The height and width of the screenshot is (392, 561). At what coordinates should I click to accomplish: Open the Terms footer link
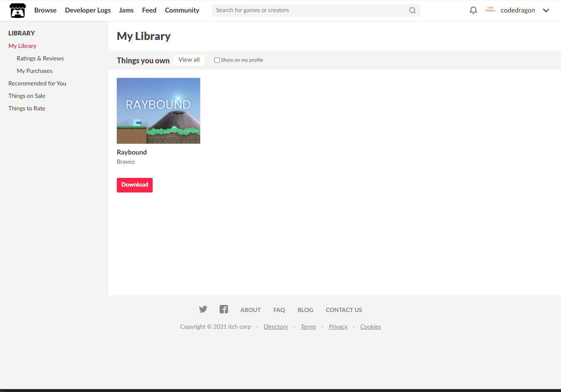tap(308, 327)
